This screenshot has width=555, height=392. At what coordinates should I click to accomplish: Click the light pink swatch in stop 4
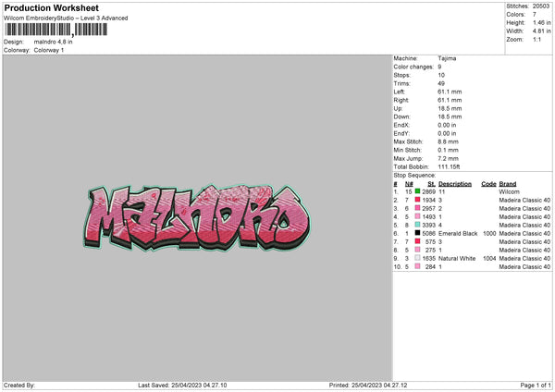(x=417, y=216)
